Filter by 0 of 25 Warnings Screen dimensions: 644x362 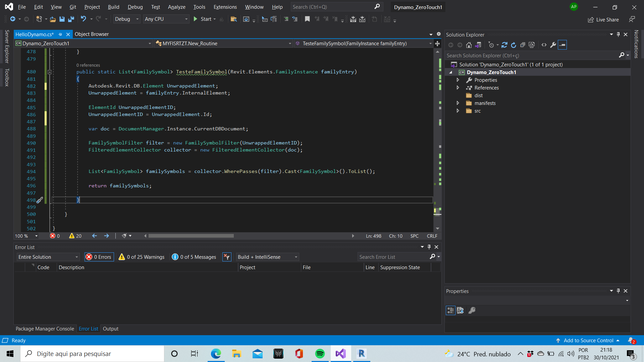141,257
